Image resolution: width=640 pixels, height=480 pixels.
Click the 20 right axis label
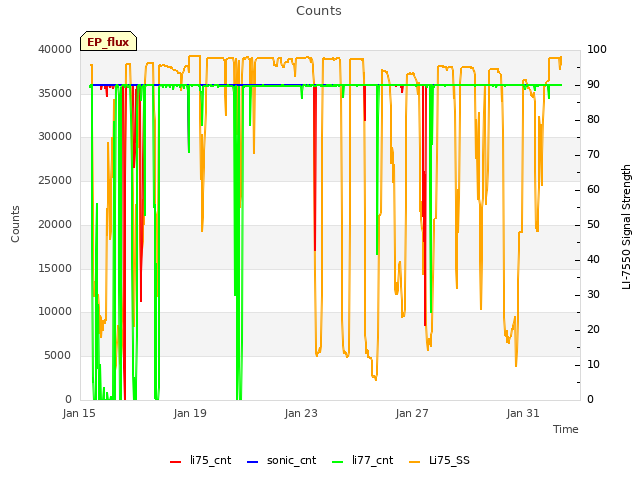[x=593, y=329]
